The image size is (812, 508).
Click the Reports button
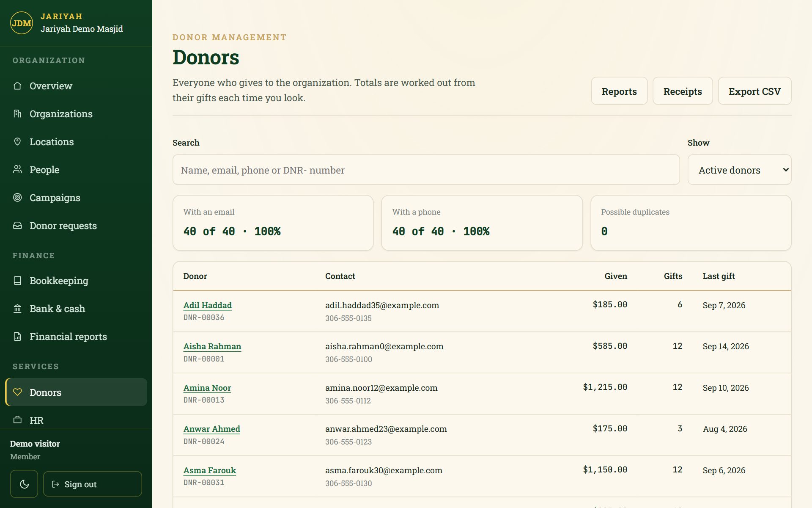pos(619,91)
